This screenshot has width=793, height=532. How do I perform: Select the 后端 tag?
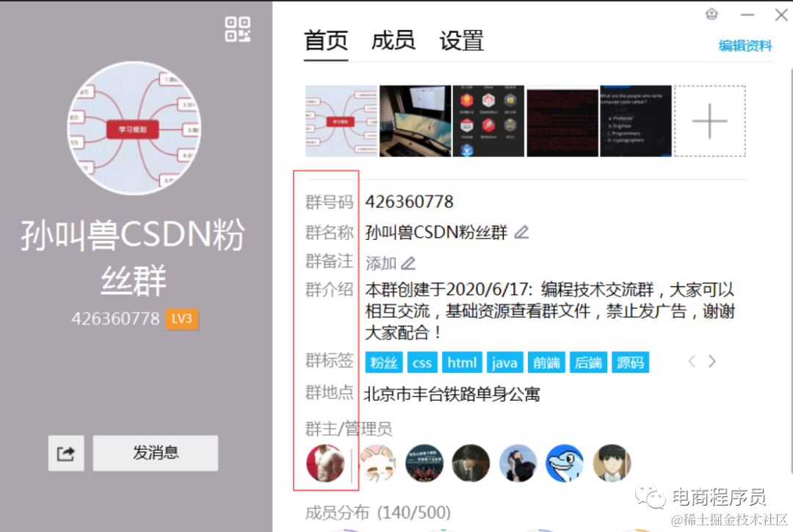pyautogui.click(x=588, y=362)
